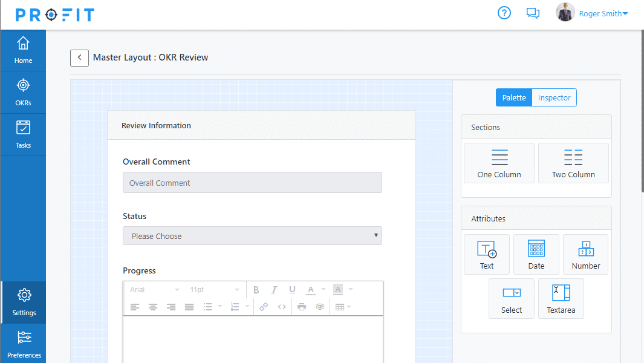Switch to the Inspector tab
Image resolution: width=644 pixels, height=363 pixels.
554,98
